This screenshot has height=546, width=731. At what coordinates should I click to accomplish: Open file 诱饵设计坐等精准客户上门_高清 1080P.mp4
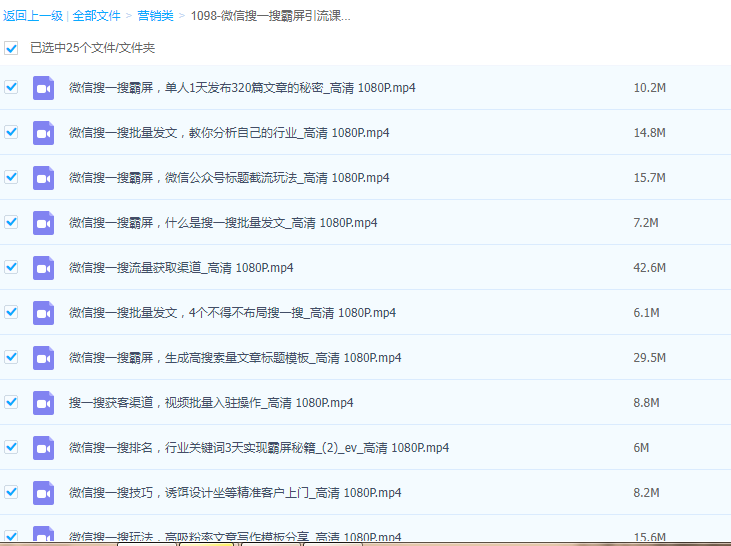click(235, 493)
